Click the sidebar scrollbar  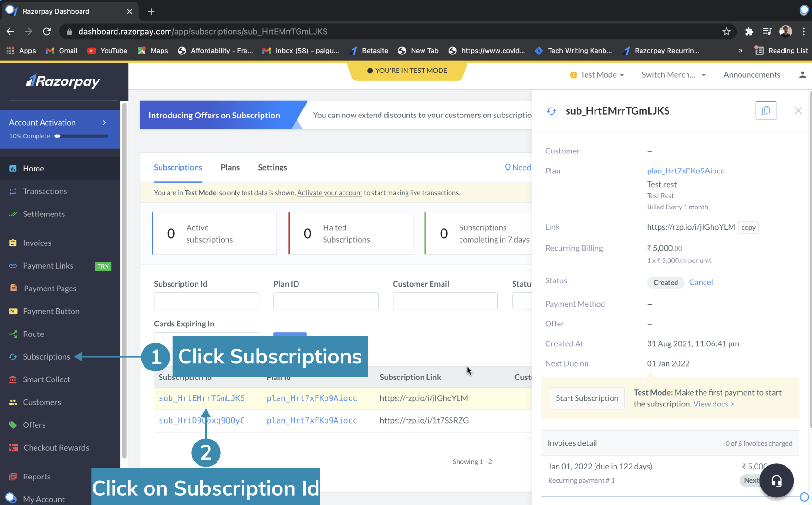125,280
